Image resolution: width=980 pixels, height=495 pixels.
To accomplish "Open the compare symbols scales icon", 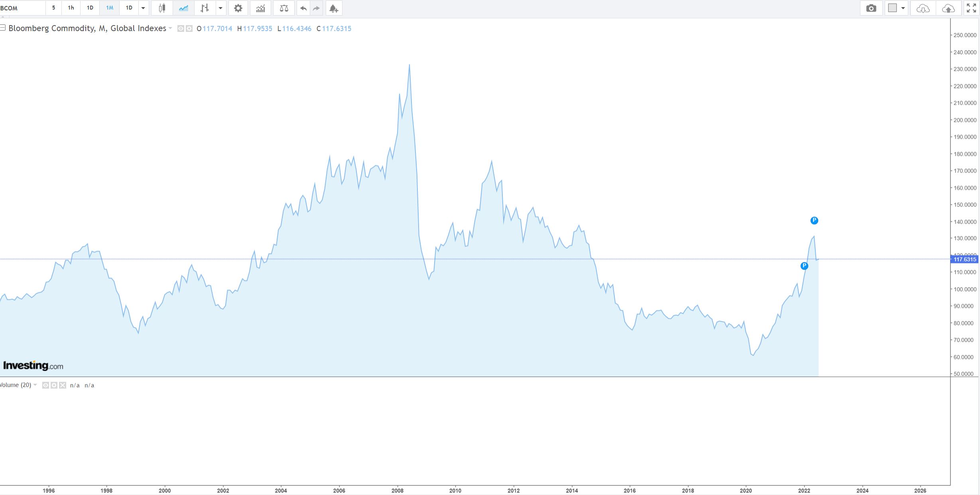I will [x=284, y=8].
